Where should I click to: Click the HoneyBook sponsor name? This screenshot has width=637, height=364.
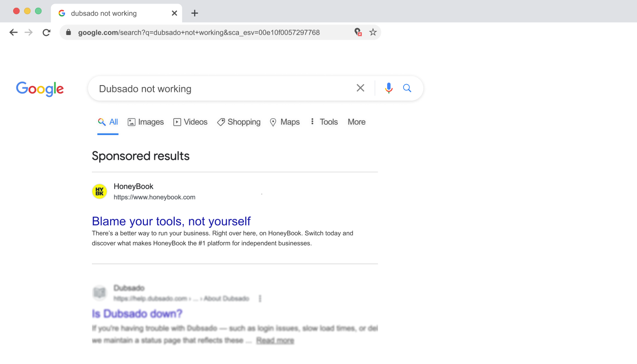click(x=133, y=187)
